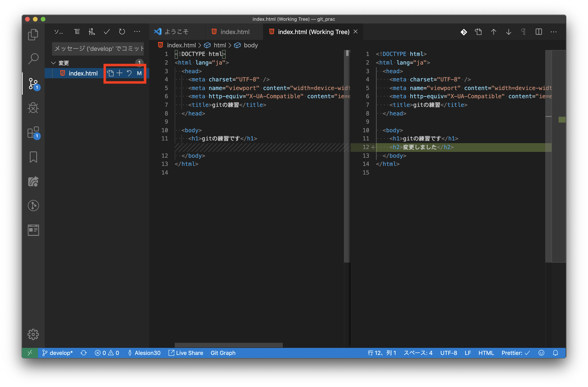
Task: Click the added line <h2>変更しました</h2>
Action: [x=422, y=147]
